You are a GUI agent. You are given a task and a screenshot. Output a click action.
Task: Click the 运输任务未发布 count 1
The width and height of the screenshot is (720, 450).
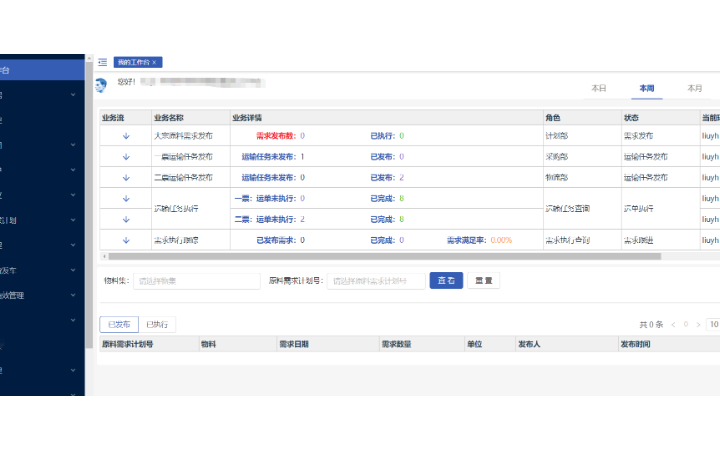click(303, 157)
